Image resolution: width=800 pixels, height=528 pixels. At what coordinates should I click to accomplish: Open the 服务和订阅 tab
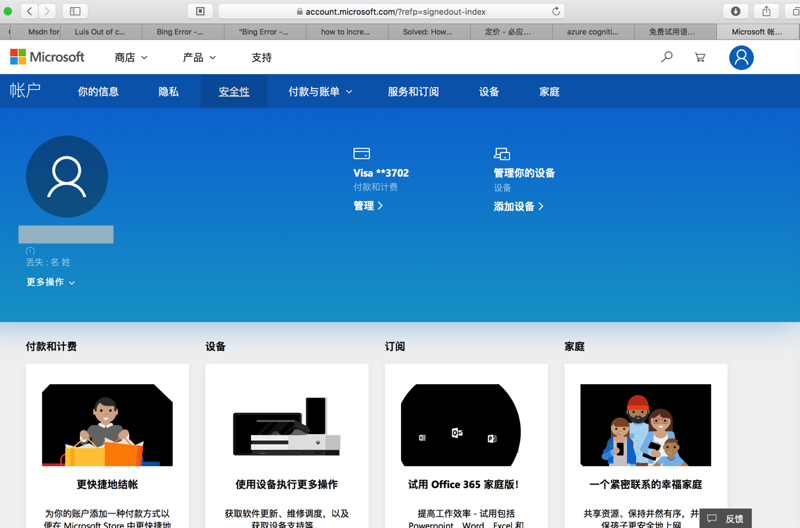(413, 92)
